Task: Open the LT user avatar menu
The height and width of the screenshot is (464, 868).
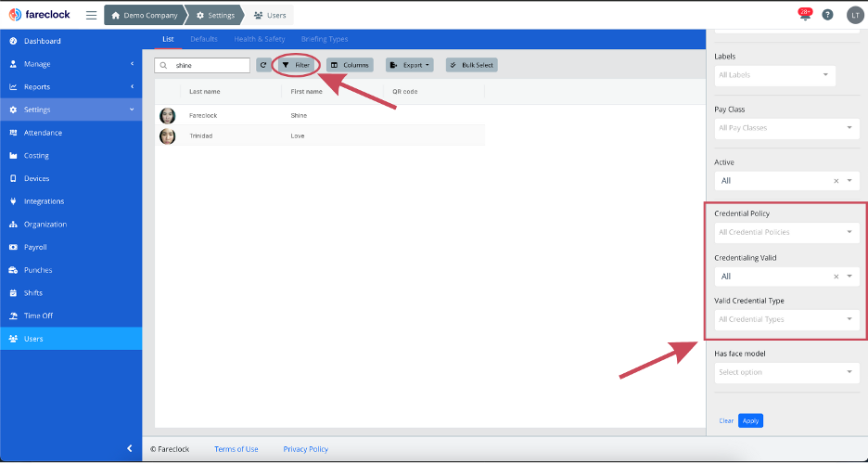Action: (x=855, y=15)
